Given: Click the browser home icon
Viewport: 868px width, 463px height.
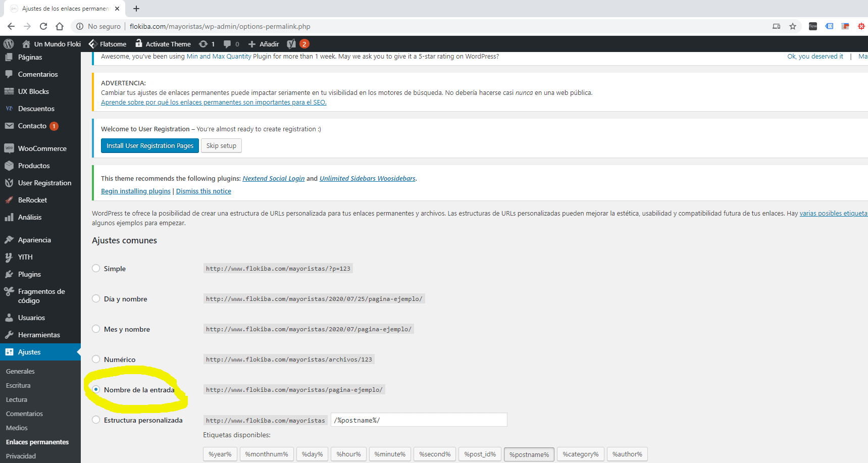Looking at the screenshot, I should 60,26.
